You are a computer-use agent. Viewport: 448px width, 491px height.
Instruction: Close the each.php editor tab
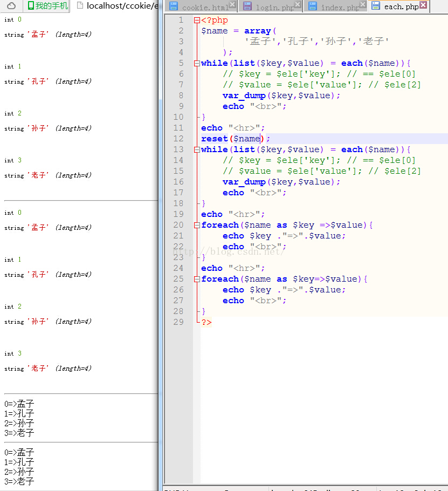(x=423, y=5)
